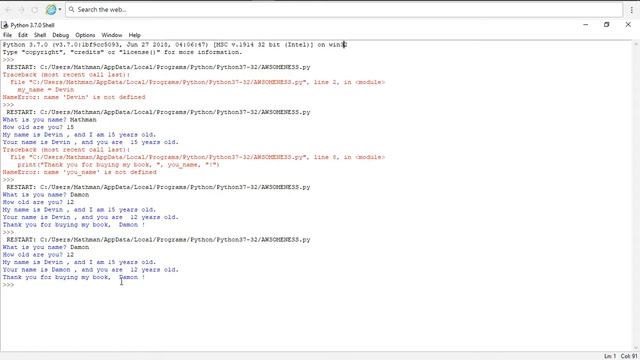This screenshot has width=640, height=360.
Task: Open the Edit menu
Action: tap(23, 35)
